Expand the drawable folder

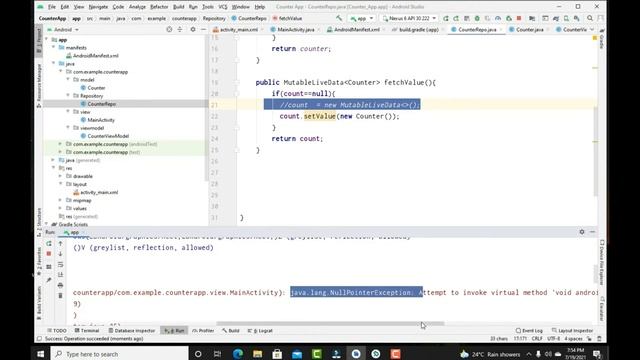point(60,176)
